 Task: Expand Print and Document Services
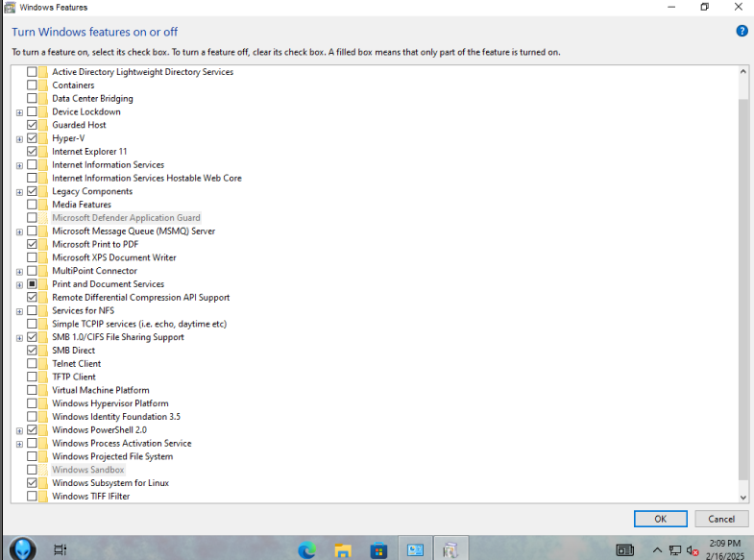tap(19, 285)
